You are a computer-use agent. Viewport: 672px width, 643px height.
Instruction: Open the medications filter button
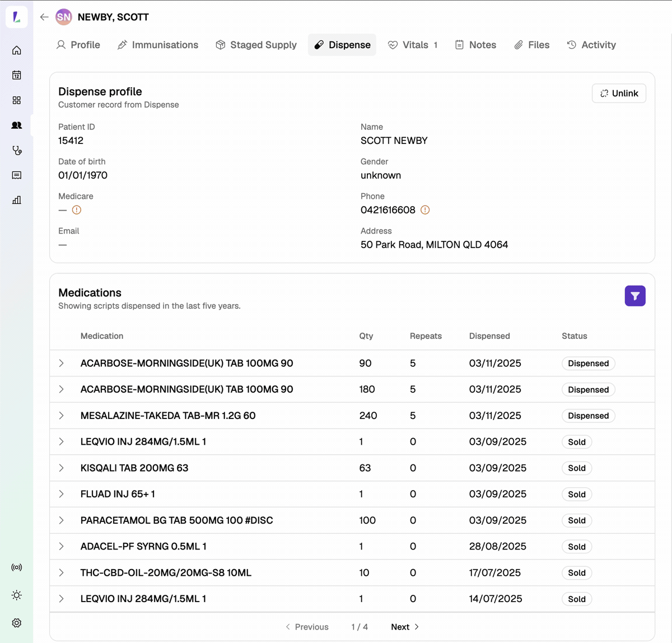(635, 296)
